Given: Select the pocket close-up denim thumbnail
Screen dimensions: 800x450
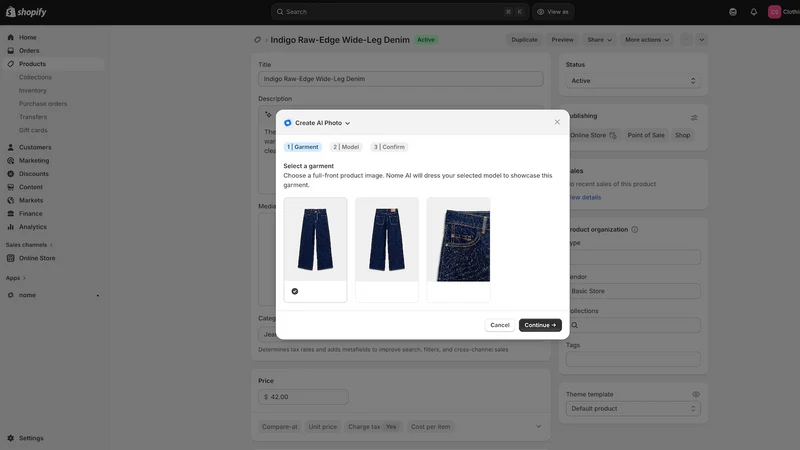Looking at the screenshot, I should [x=458, y=250].
